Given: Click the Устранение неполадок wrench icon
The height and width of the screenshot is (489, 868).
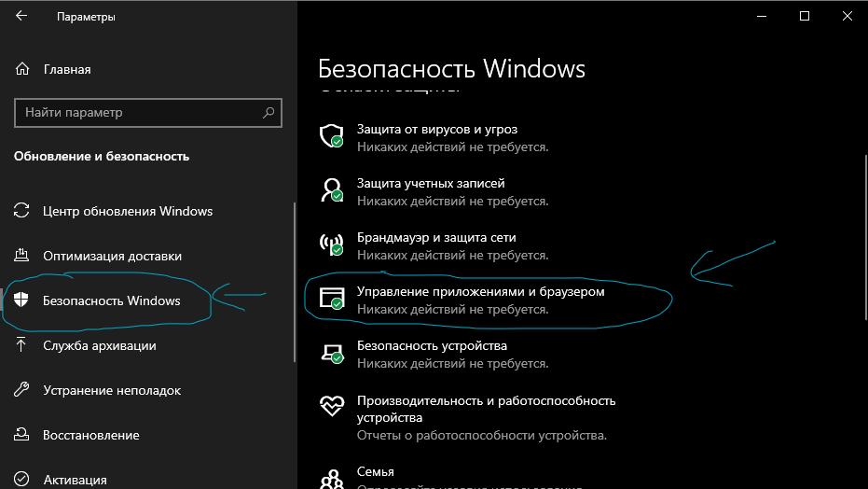Looking at the screenshot, I should [21, 390].
